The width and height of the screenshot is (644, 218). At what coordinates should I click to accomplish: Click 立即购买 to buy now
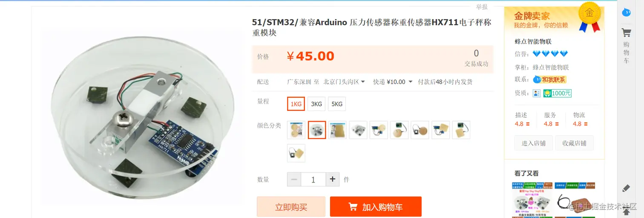point(291,207)
